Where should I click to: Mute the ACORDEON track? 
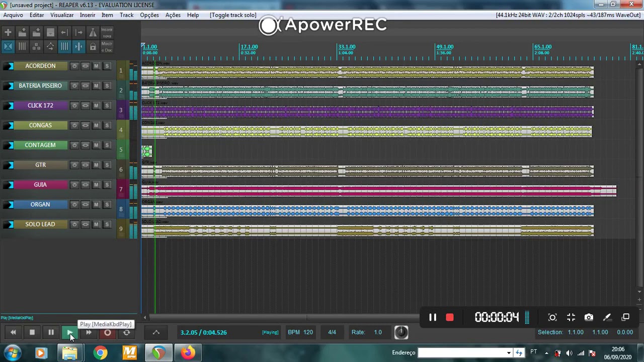pos(96,66)
